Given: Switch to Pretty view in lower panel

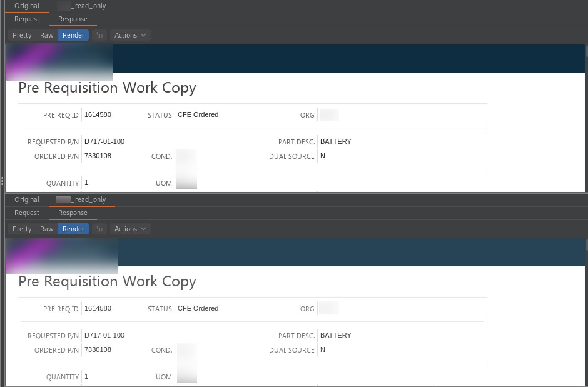Looking at the screenshot, I should (x=22, y=229).
